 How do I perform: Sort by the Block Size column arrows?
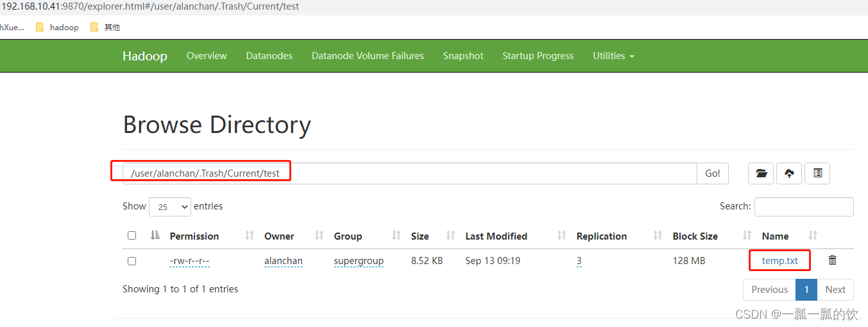coord(747,236)
